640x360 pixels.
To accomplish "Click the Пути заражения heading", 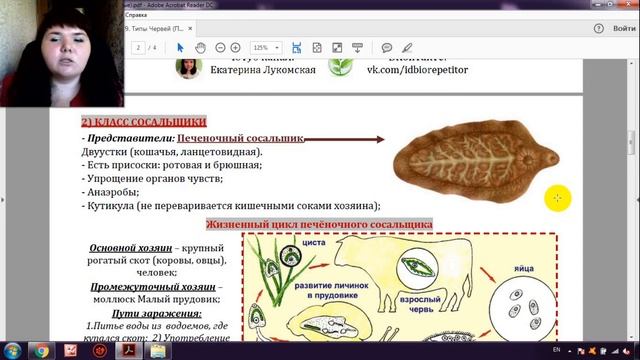I will click(156, 313).
